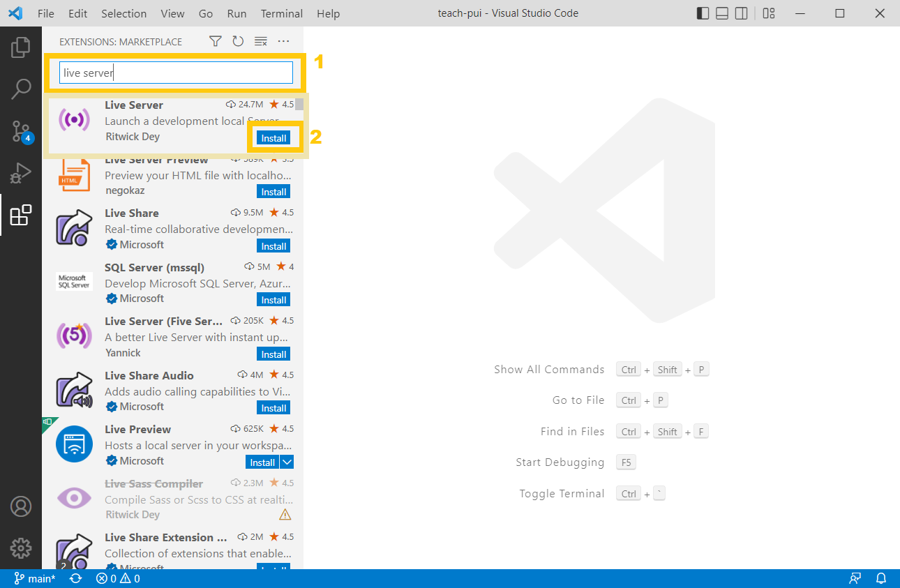Screen dimensions: 900x588
Task: Clear extensions search results
Action: click(261, 41)
